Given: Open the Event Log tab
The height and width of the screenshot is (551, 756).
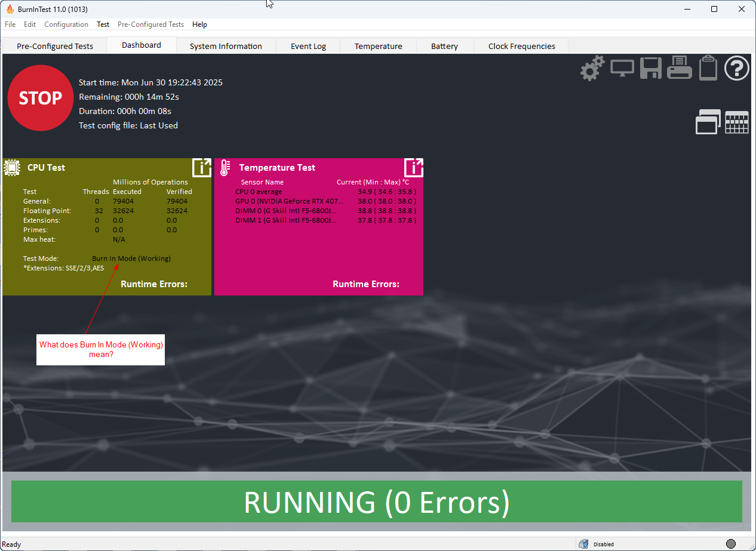Looking at the screenshot, I should [x=308, y=46].
